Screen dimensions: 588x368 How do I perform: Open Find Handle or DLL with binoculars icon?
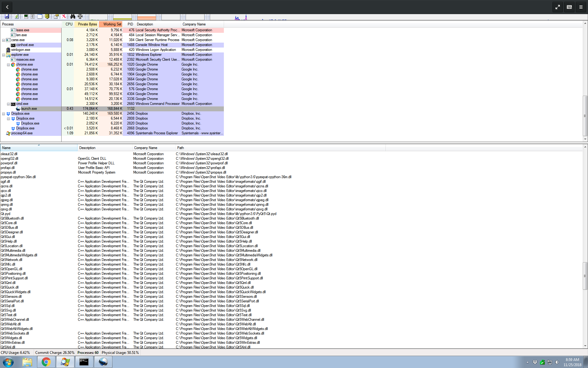73,16
